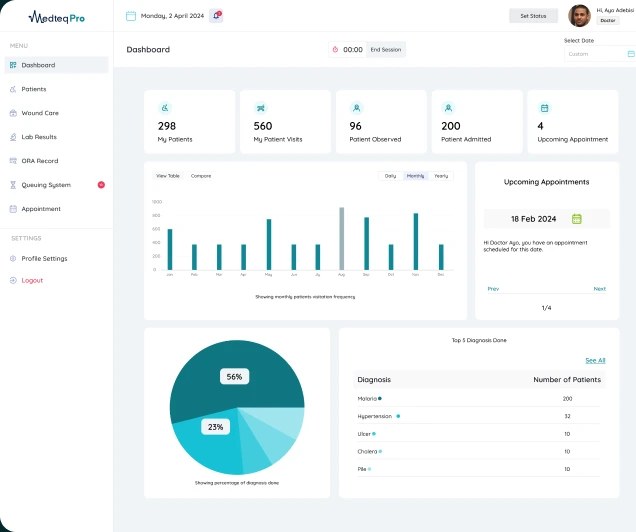Click the session timer stopwatch icon
The image size is (636, 532).
pos(335,49)
